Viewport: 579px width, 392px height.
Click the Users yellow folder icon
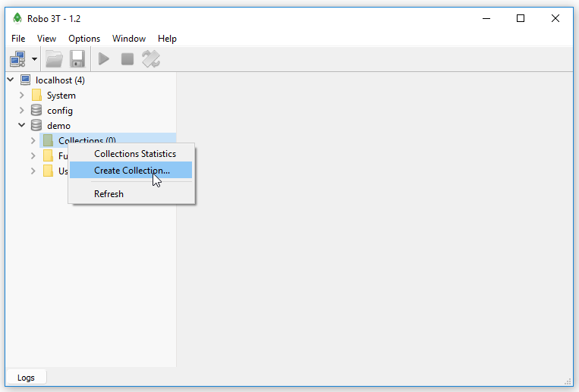[48, 171]
